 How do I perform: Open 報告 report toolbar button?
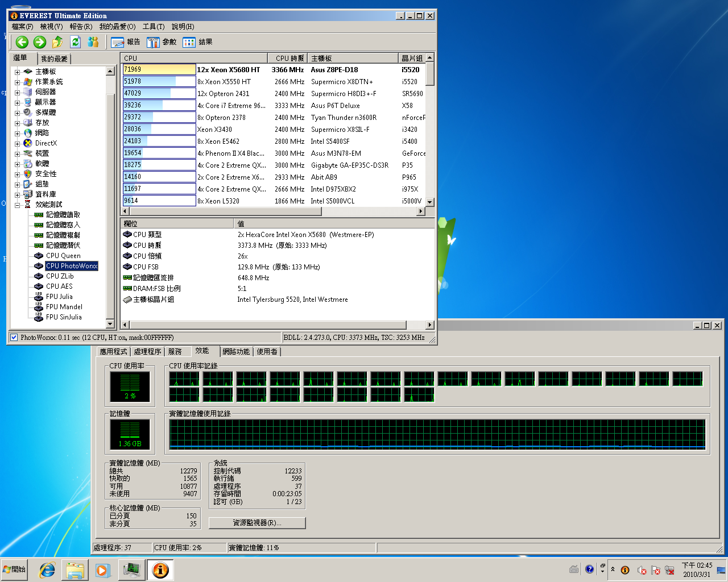126,42
